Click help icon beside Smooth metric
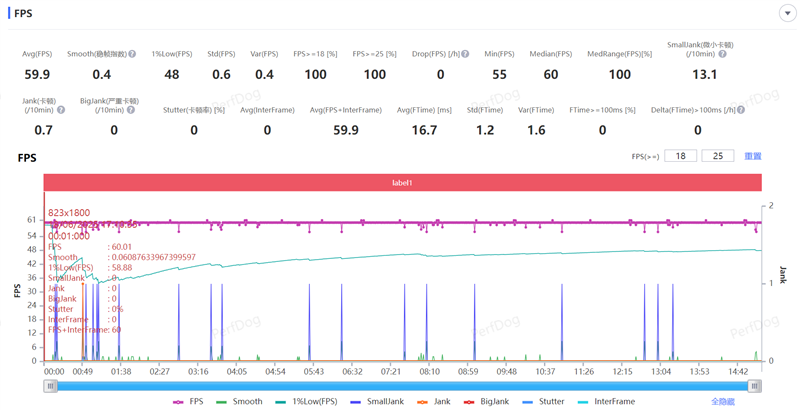The width and height of the screenshot is (800, 410). coord(136,54)
